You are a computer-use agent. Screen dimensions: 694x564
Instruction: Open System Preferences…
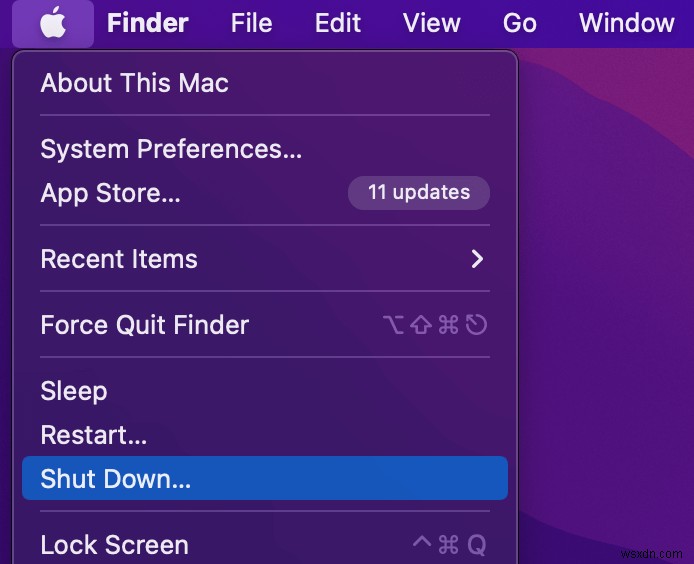click(x=265, y=149)
